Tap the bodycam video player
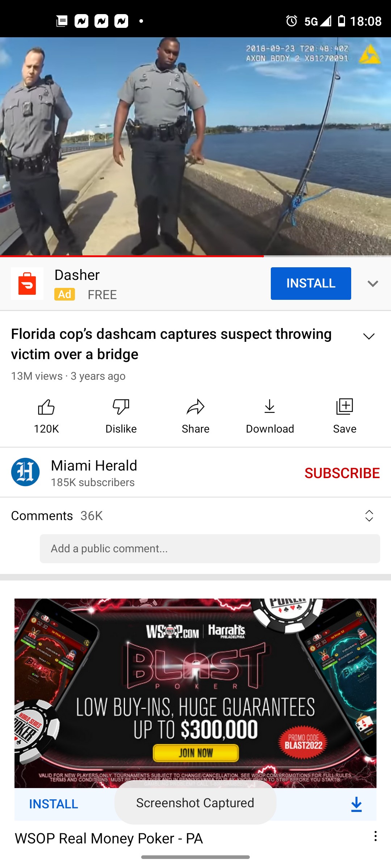 (195, 146)
